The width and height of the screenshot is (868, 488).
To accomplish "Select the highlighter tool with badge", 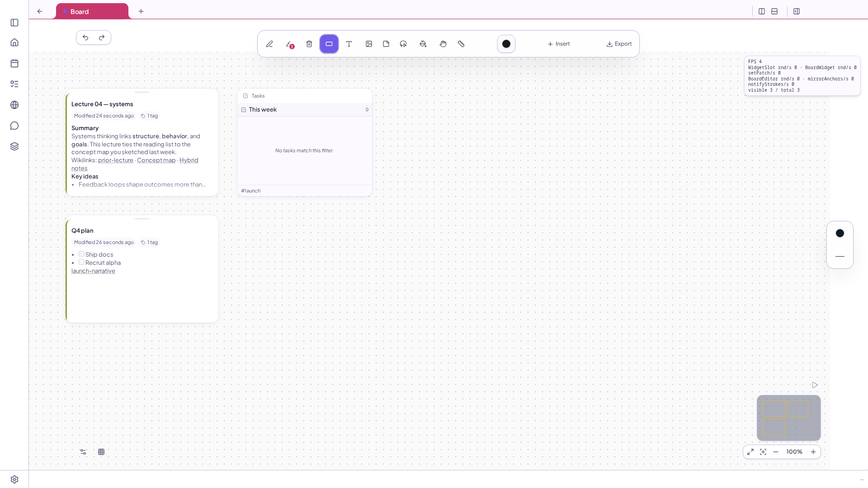I will [289, 44].
